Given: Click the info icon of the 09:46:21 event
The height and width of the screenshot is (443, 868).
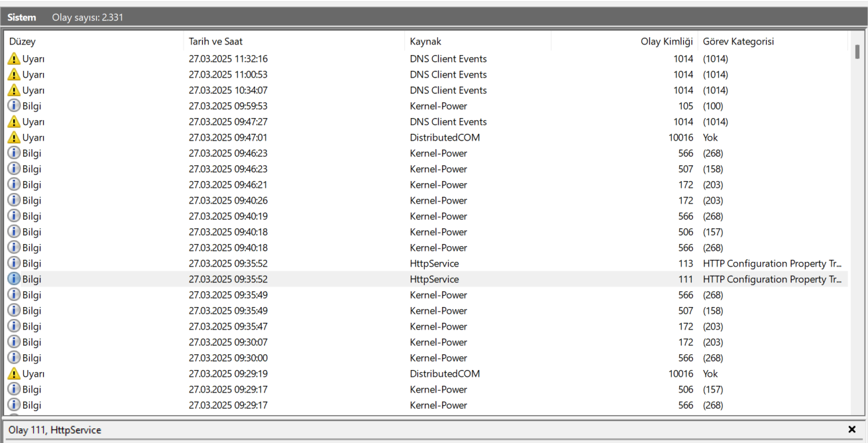Looking at the screenshot, I should pos(14,185).
